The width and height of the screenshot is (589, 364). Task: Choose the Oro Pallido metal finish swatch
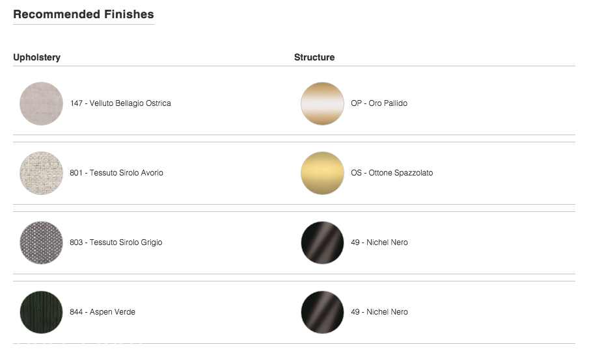(322, 103)
